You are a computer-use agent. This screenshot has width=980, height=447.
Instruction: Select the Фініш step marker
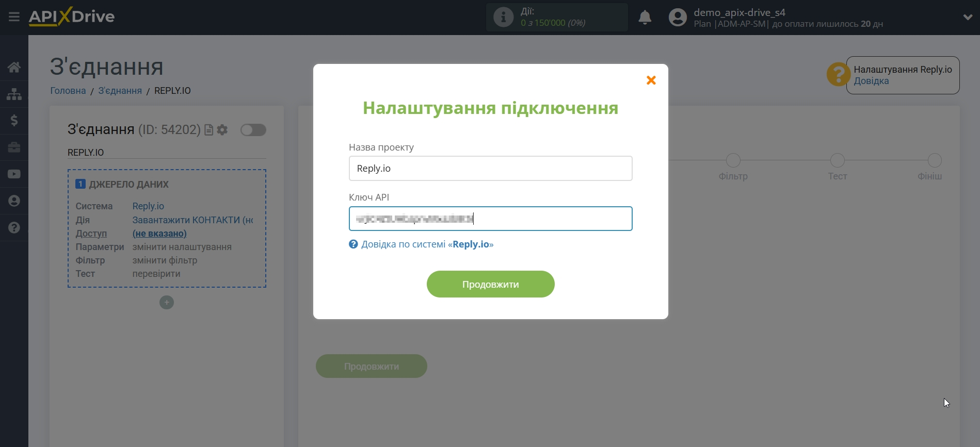click(935, 160)
